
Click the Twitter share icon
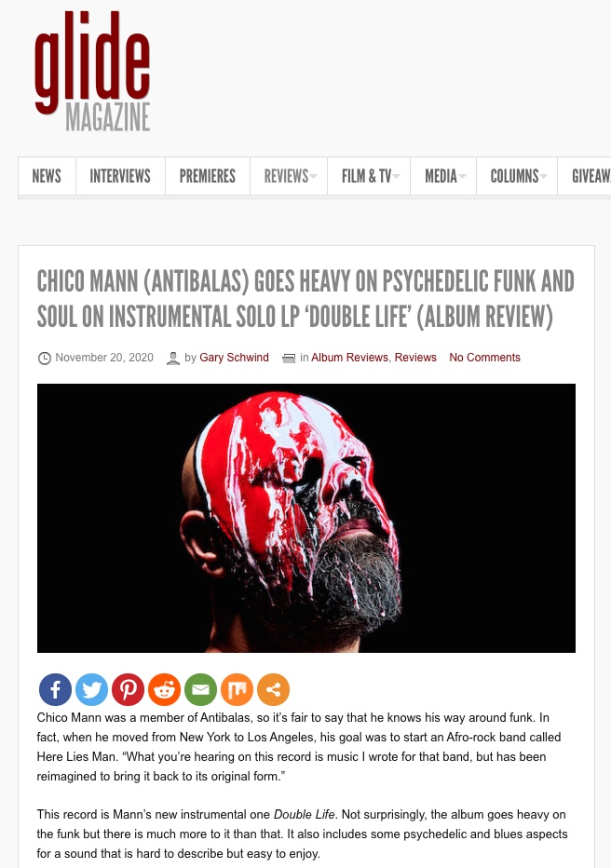[x=91, y=689]
